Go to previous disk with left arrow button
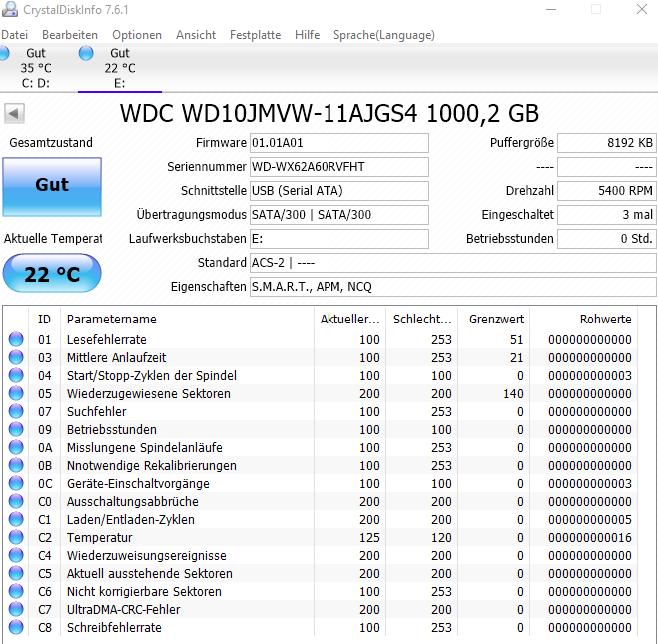Screen dimensions: 658x644 click(14, 113)
